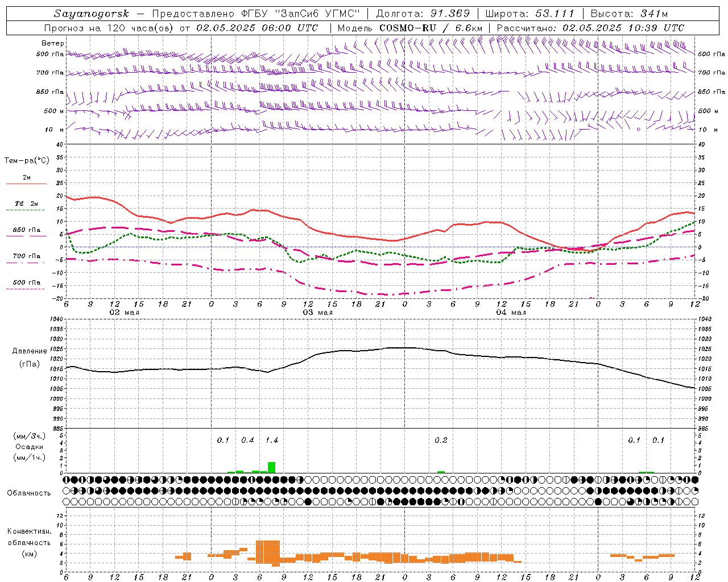Click the Тем-ра(°C) axis label
Viewport: 728px width, 582px height.
click(x=27, y=161)
